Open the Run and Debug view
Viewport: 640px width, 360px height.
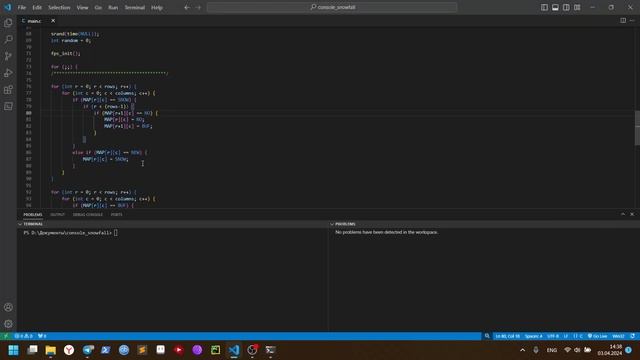tap(8, 73)
